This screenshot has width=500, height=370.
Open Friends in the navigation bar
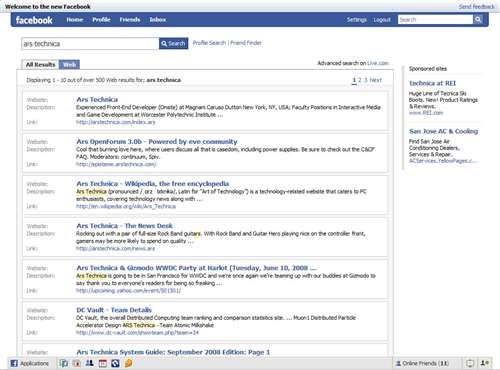click(130, 20)
